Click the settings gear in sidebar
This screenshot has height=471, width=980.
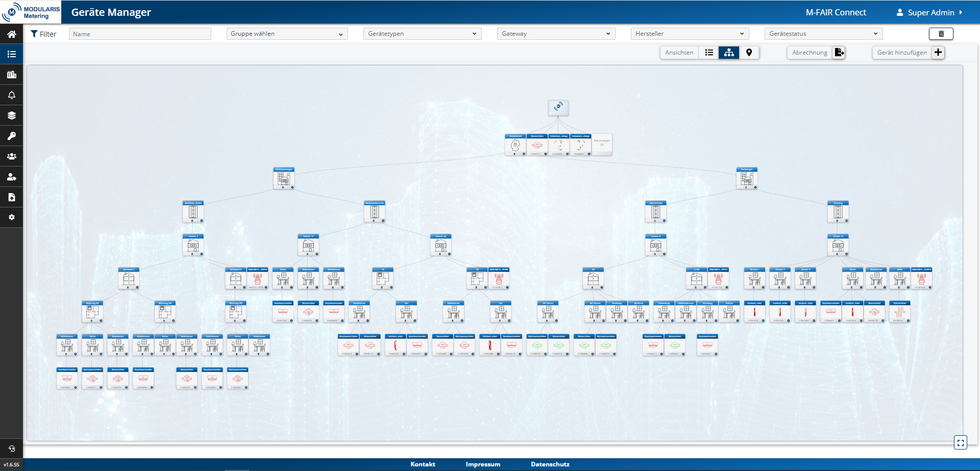click(x=11, y=217)
